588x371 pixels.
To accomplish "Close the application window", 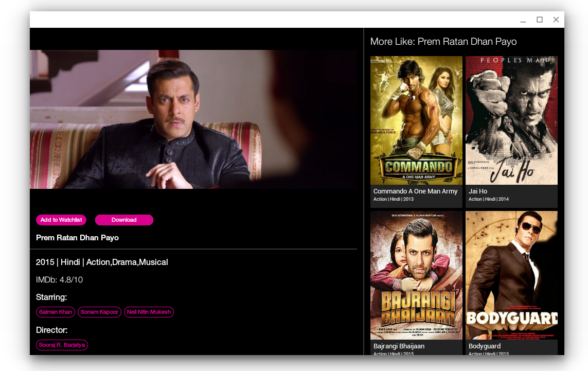I will [556, 20].
